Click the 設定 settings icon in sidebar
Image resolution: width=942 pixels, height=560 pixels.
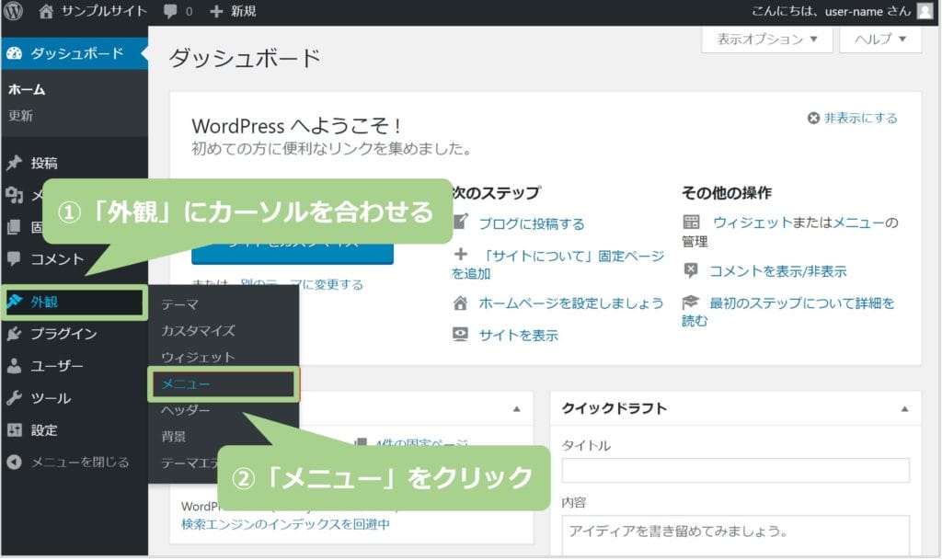point(14,430)
